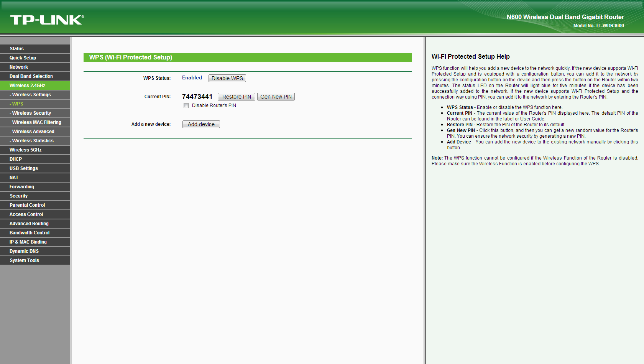Generate a new PIN with Gen New PIN
Screen dimensions: 644x364
click(x=276, y=97)
